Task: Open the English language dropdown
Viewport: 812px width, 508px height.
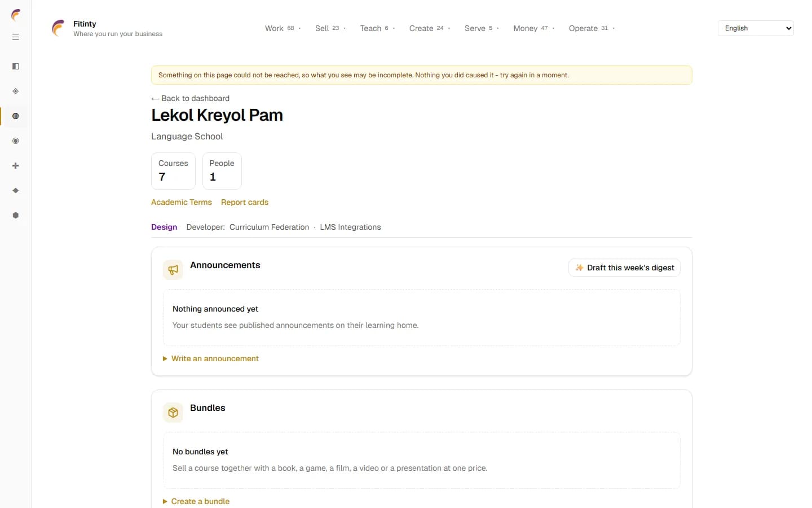Action: click(756, 28)
